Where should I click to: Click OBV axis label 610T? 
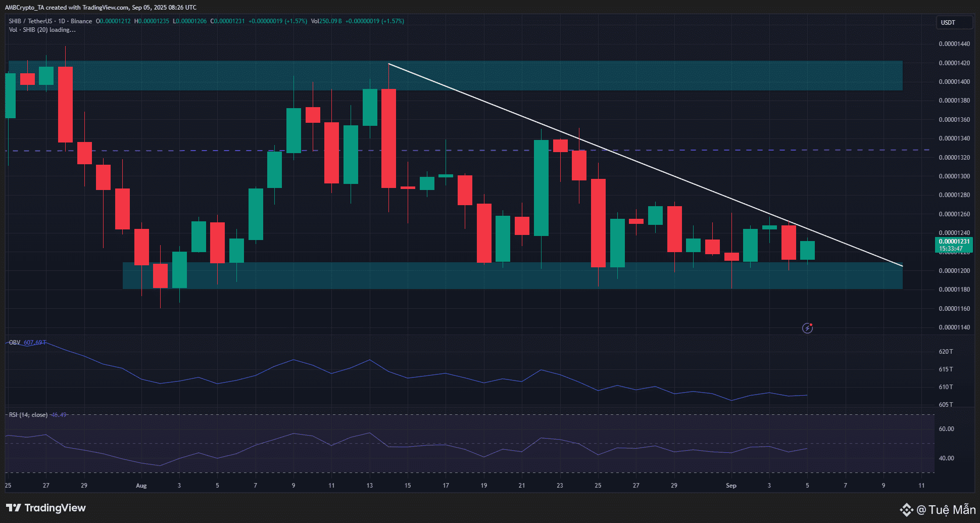946,387
